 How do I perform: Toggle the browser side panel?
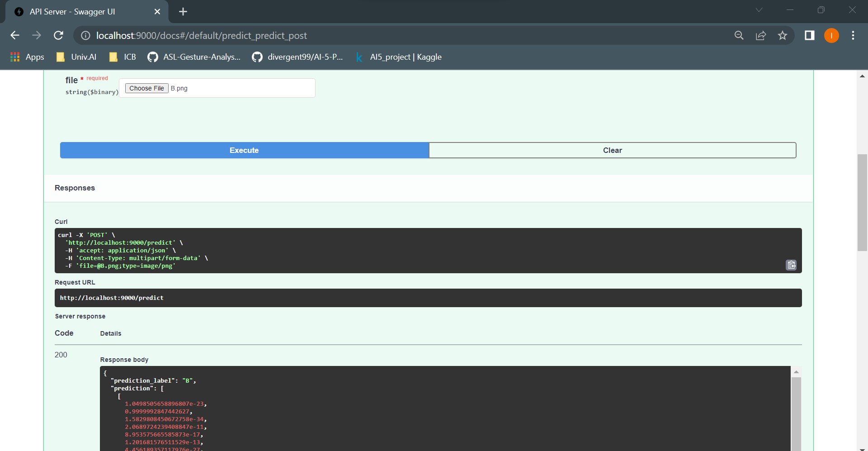809,35
